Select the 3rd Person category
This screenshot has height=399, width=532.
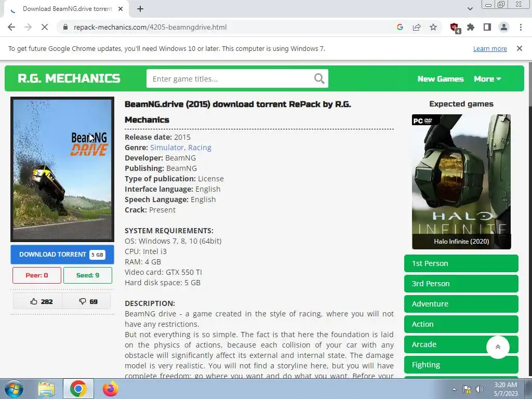point(461,284)
